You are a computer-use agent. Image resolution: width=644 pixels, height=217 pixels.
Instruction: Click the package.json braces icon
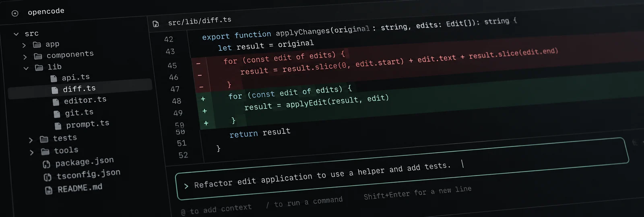point(46,164)
